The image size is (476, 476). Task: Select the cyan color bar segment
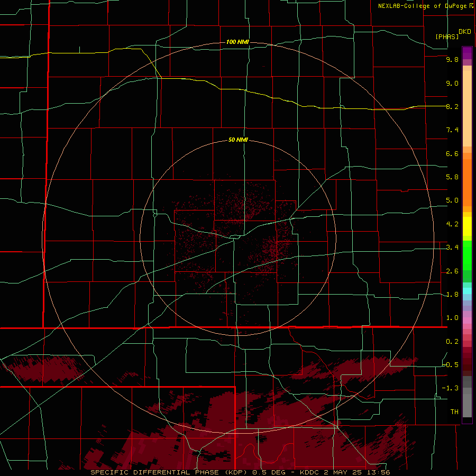pos(467,291)
